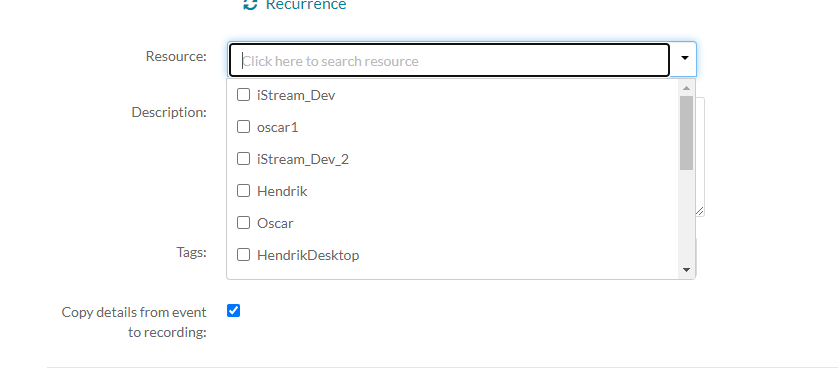Image resolution: width=838 pixels, height=392 pixels.
Task: Choose the HendrikDesktop entry label
Action: (308, 255)
